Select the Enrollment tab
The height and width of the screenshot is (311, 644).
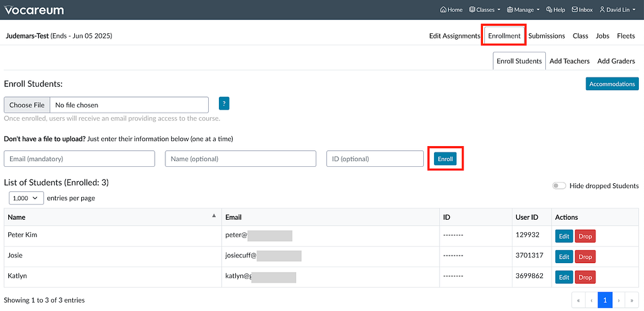coord(504,37)
